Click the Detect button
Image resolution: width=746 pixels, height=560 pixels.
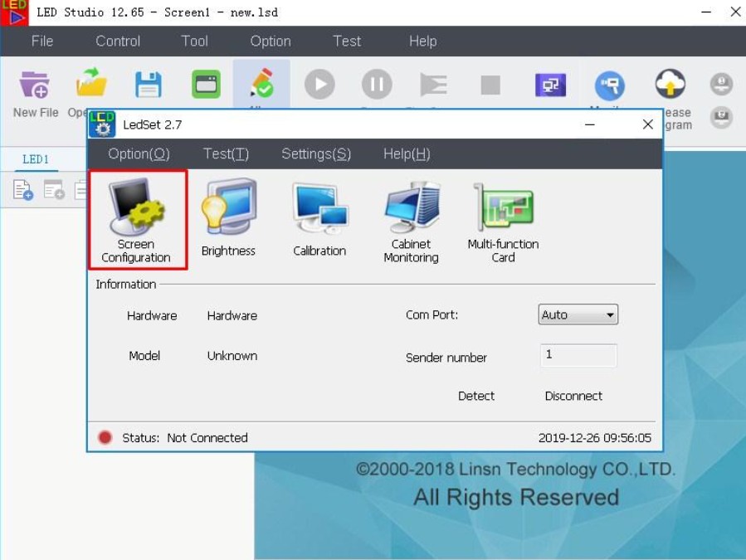pos(476,396)
